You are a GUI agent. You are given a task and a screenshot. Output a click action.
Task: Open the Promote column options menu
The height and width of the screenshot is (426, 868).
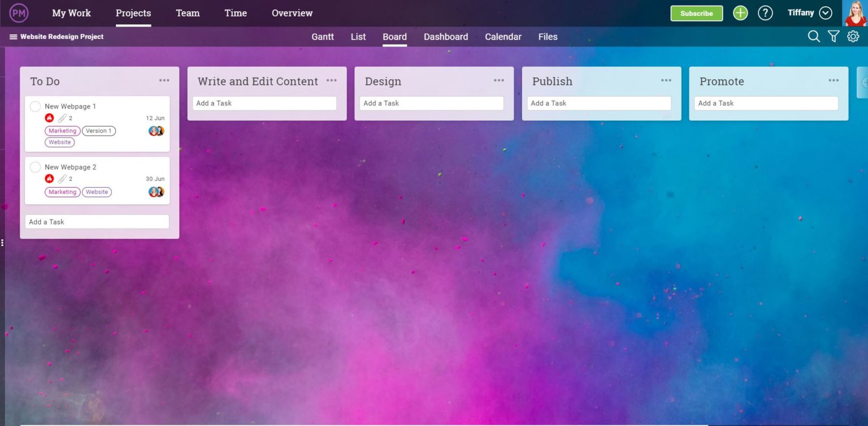coord(834,80)
